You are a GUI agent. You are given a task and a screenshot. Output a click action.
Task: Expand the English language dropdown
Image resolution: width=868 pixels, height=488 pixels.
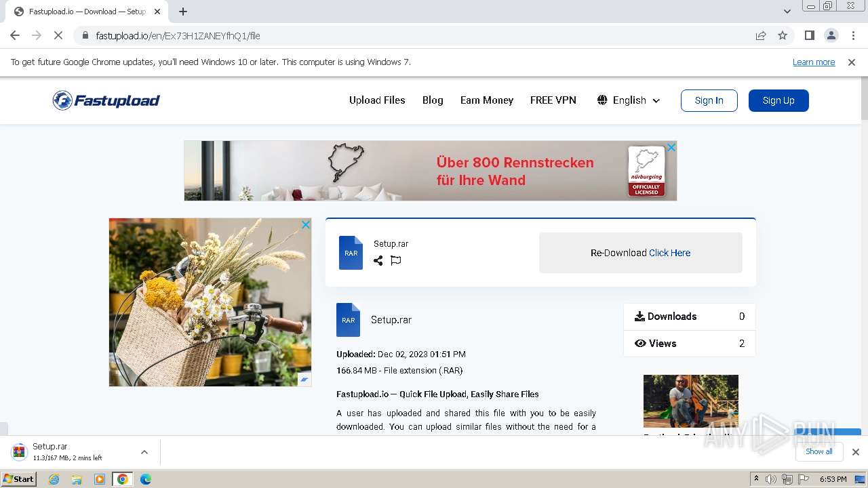(x=629, y=100)
